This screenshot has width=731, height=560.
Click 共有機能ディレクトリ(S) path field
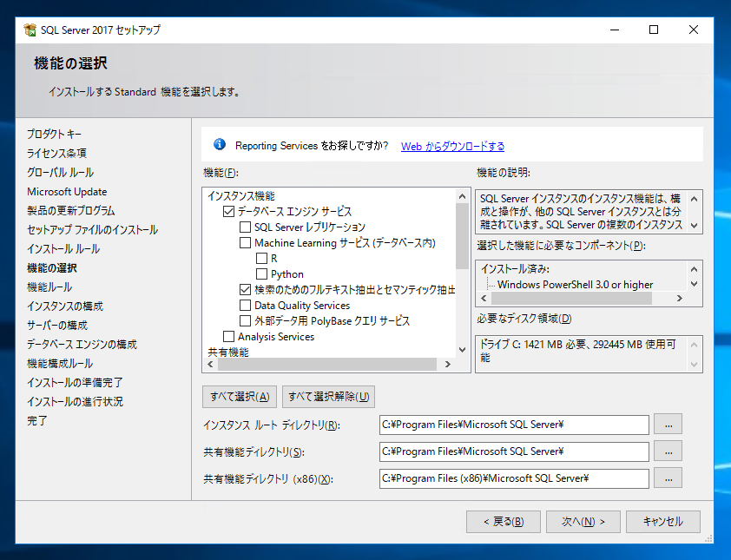(x=514, y=451)
